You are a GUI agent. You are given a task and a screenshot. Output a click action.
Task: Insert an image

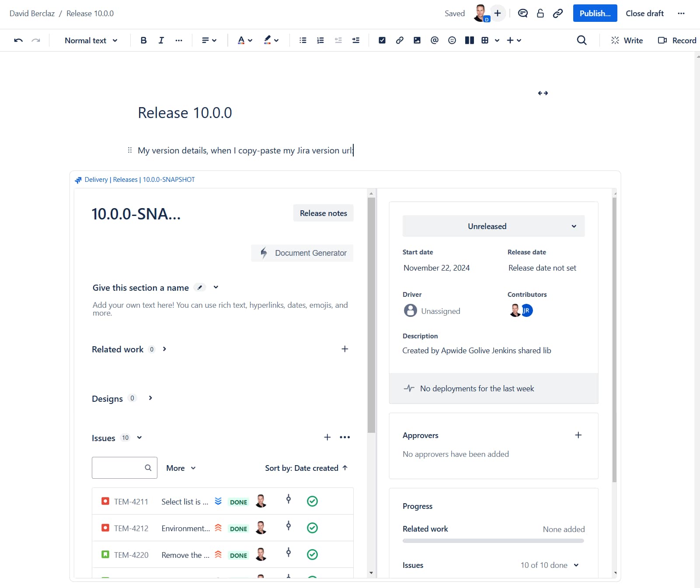[x=417, y=40]
